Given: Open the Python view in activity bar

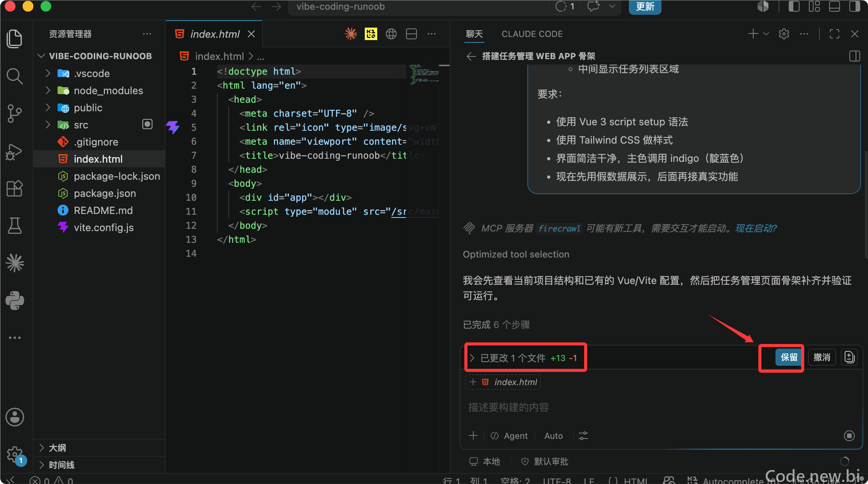Looking at the screenshot, I should tap(15, 300).
